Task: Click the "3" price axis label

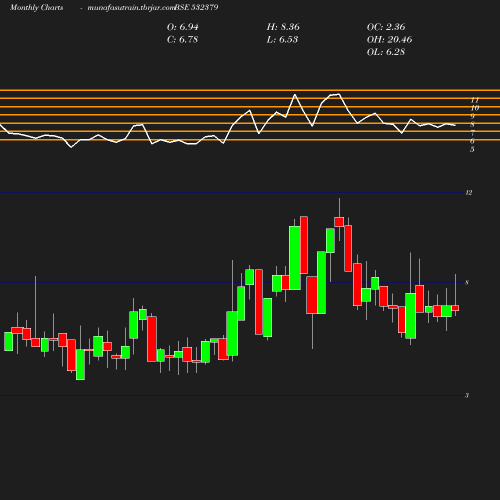Action: [x=467, y=396]
